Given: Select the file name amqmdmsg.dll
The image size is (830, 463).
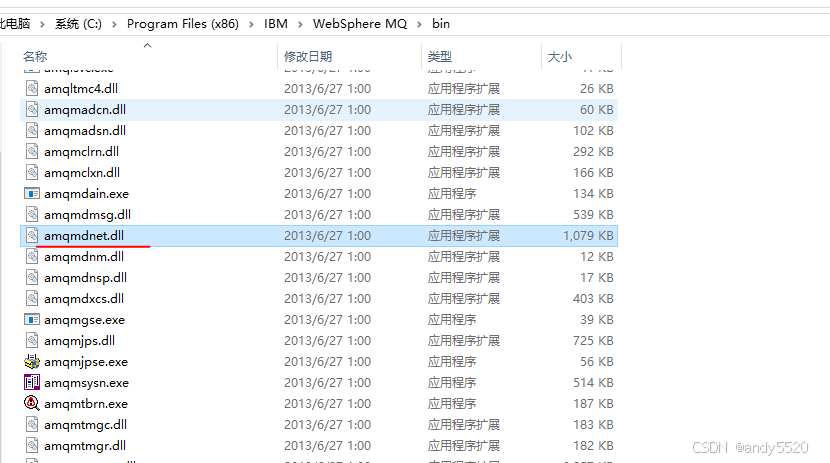Looking at the screenshot, I should click(87, 214).
